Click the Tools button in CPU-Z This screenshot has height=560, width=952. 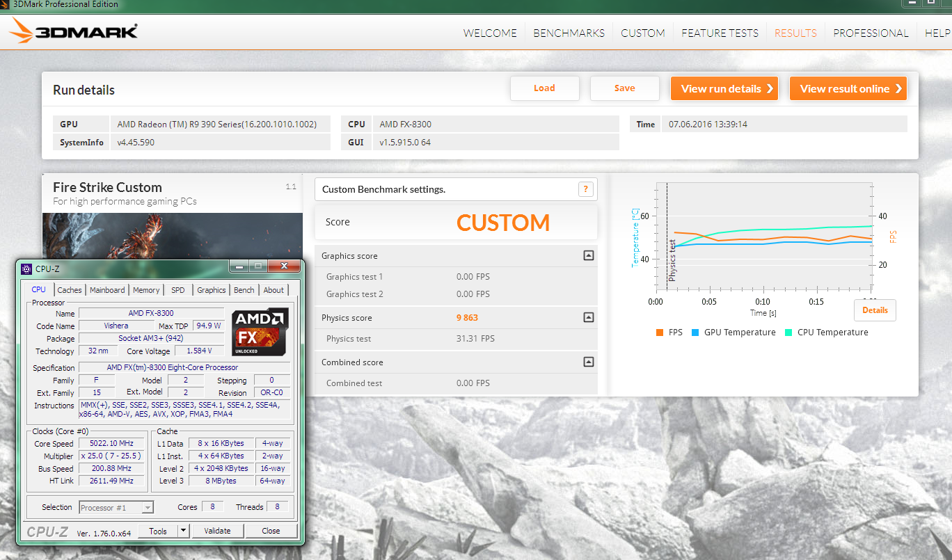[x=158, y=531]
